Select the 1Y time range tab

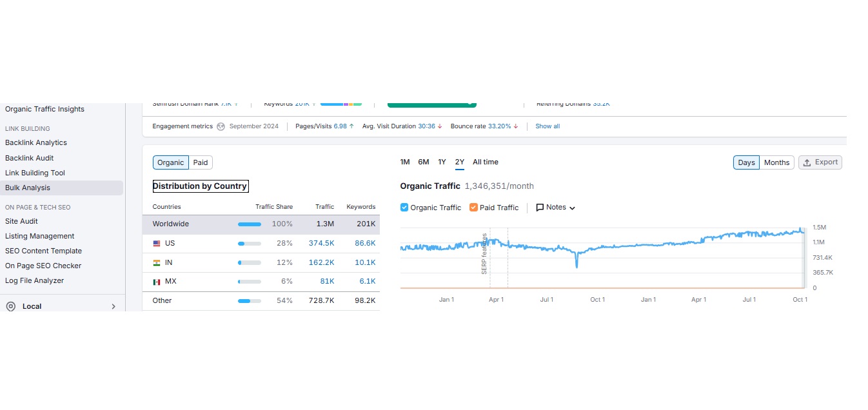click(442, 162)
